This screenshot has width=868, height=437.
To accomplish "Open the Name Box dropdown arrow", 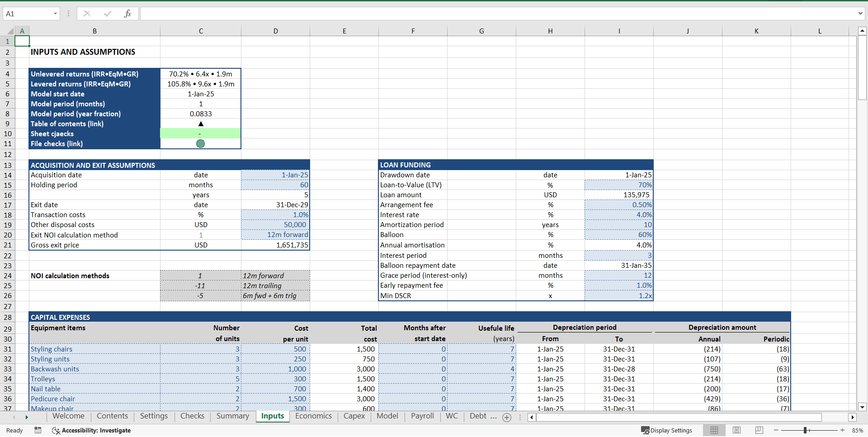I will [55, 14].
